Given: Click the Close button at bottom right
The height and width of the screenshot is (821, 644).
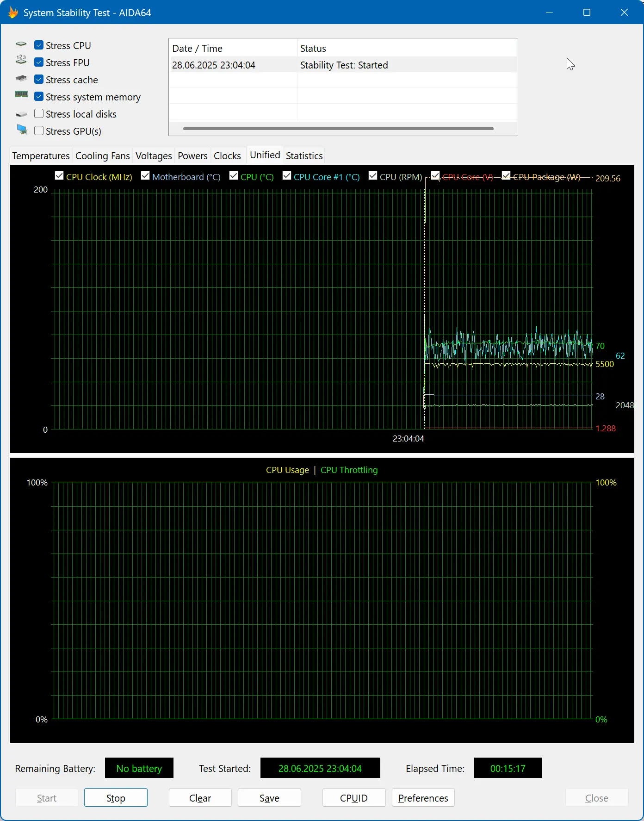Looking at the screenshot, I should [x=597, y=798].
